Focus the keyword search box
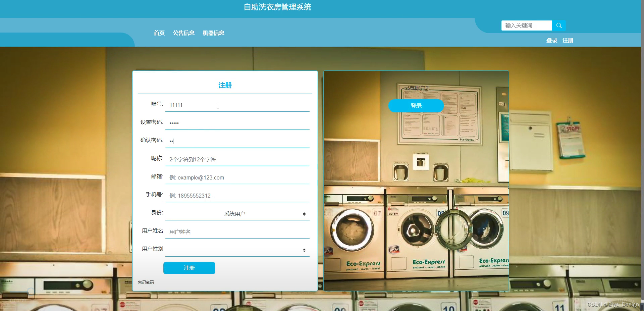644x311 pixels. [527, 25]
